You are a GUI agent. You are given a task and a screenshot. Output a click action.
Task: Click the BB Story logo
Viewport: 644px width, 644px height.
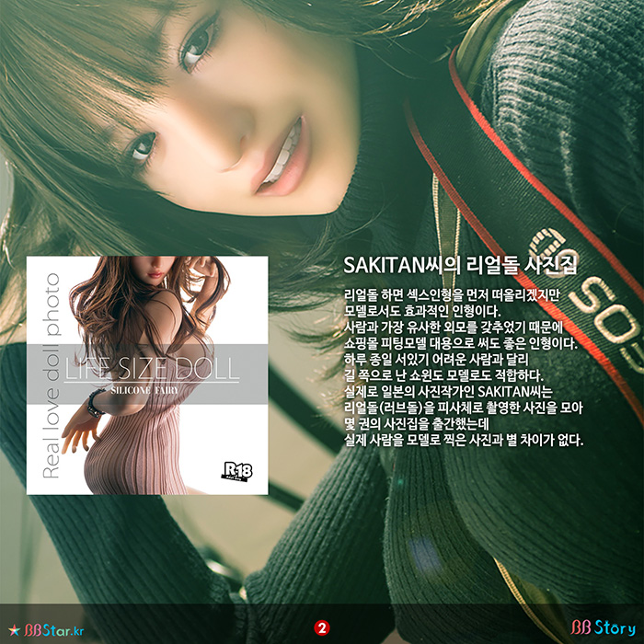point(603,627)
